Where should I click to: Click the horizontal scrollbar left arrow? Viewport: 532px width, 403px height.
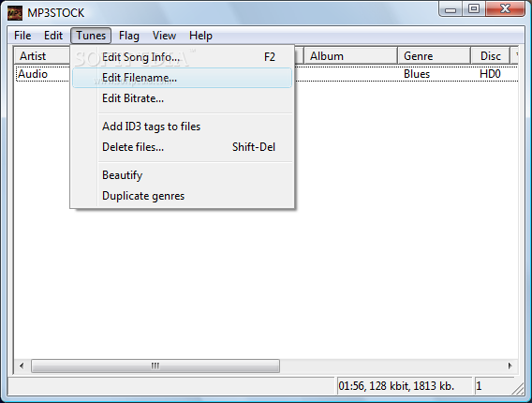(22, 366)
